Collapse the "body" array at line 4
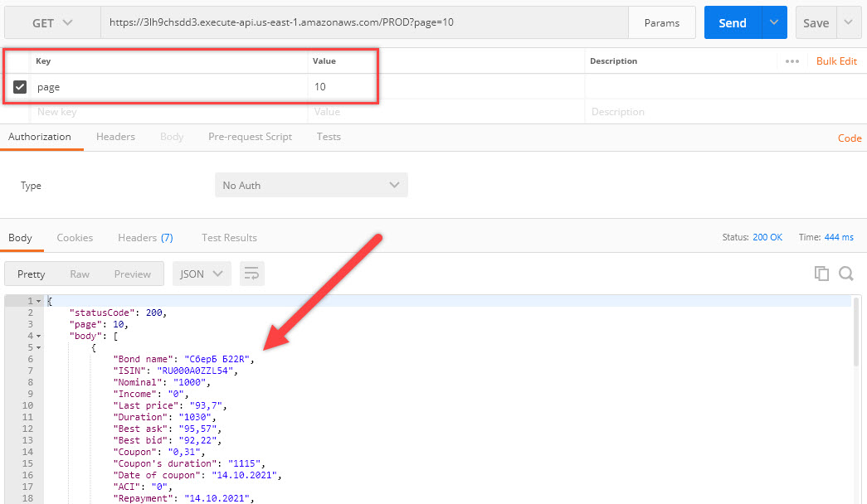Viewport: 867px width, 504px height. pyautogui.click(x=39, y=336)
